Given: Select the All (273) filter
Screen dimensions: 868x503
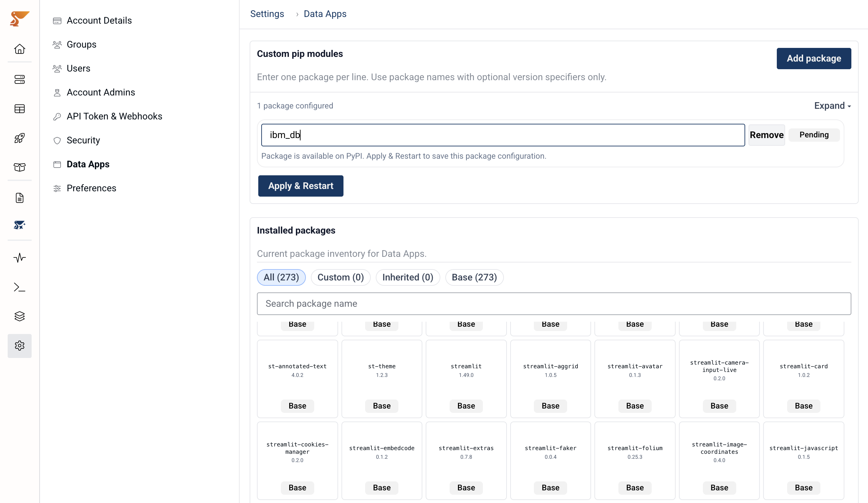Looking at the screenshot, I should (x=281, y=277).
